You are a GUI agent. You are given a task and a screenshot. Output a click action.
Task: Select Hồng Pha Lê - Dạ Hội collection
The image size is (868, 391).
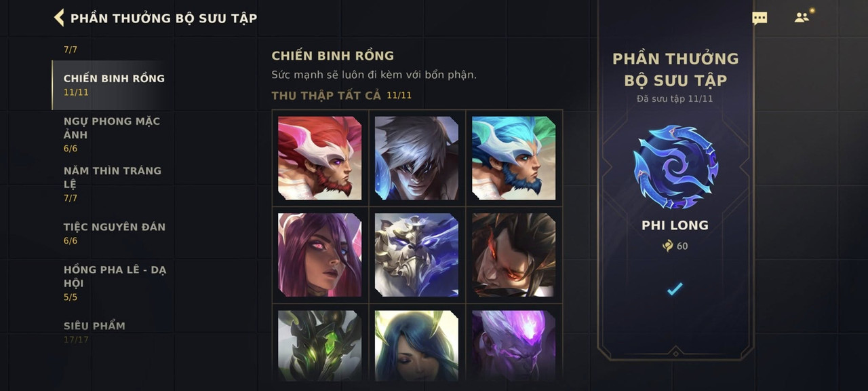point(114,283)
